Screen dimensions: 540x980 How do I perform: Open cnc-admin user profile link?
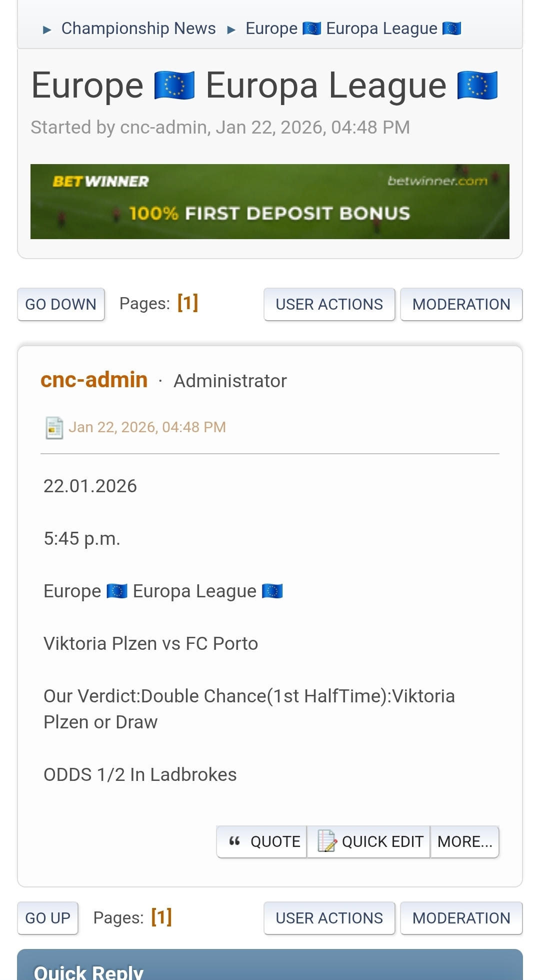pyautogui.click(x=94, y=380)
